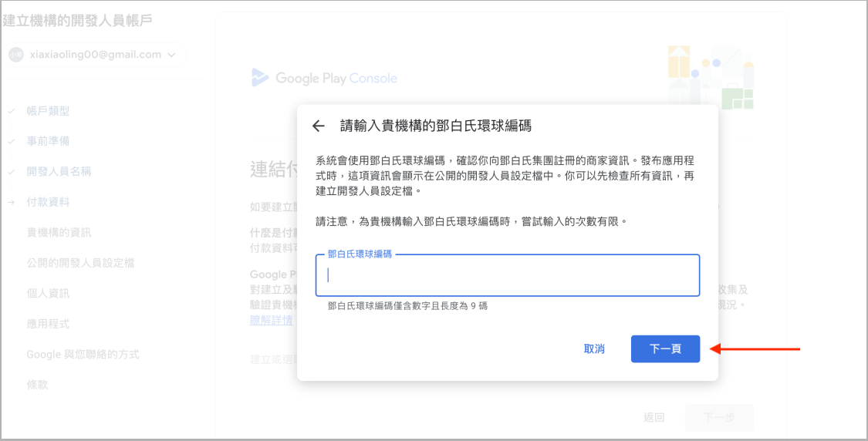The height and width of the screenshot is (441, 868).
Task: Click the checkmark icon beside 開發人員名稱
Action: (x=11, y=171)
